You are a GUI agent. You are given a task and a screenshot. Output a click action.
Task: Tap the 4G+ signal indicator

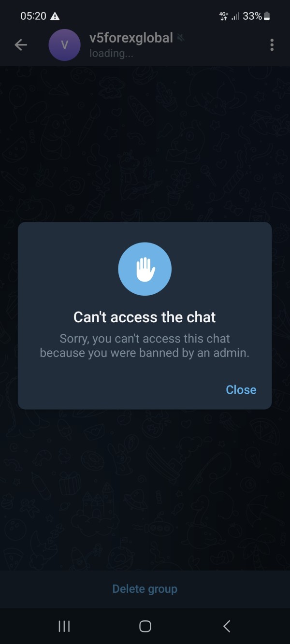coord(224,16)
